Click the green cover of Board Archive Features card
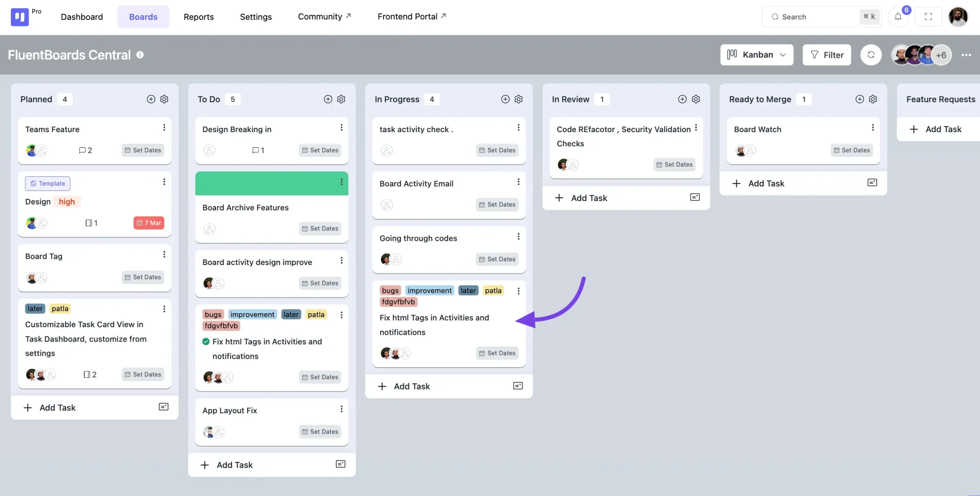 272,183
